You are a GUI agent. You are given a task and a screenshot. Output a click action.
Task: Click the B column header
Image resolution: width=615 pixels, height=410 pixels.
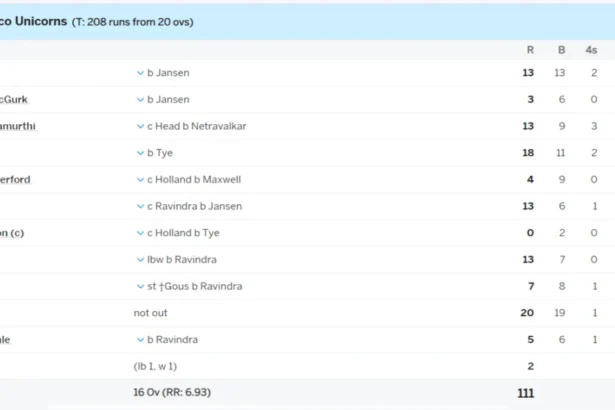click(562, 50)
